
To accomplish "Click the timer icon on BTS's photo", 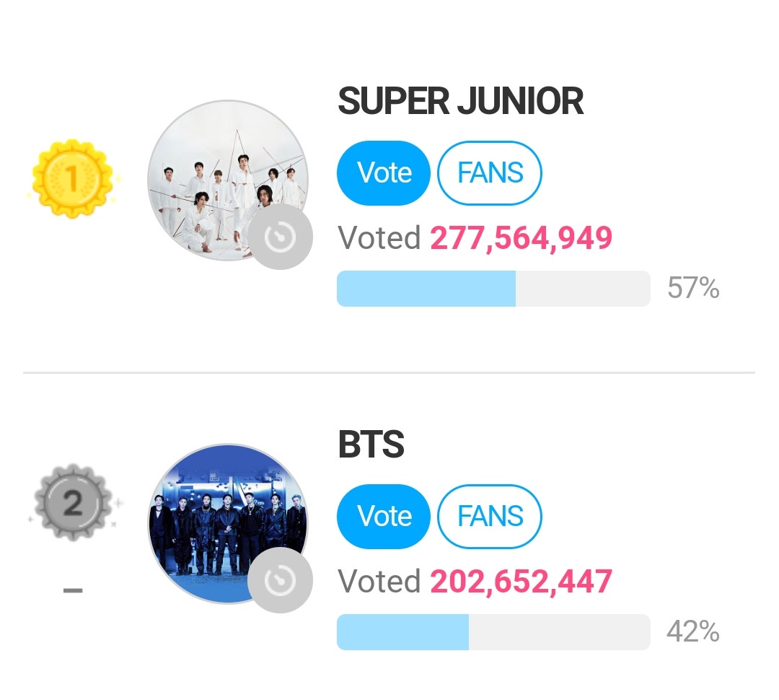I will click(281, 581).
